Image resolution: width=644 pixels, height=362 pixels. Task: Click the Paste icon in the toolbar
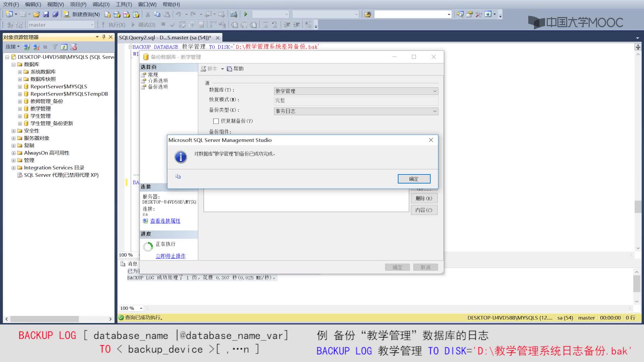tap(167, 14)
